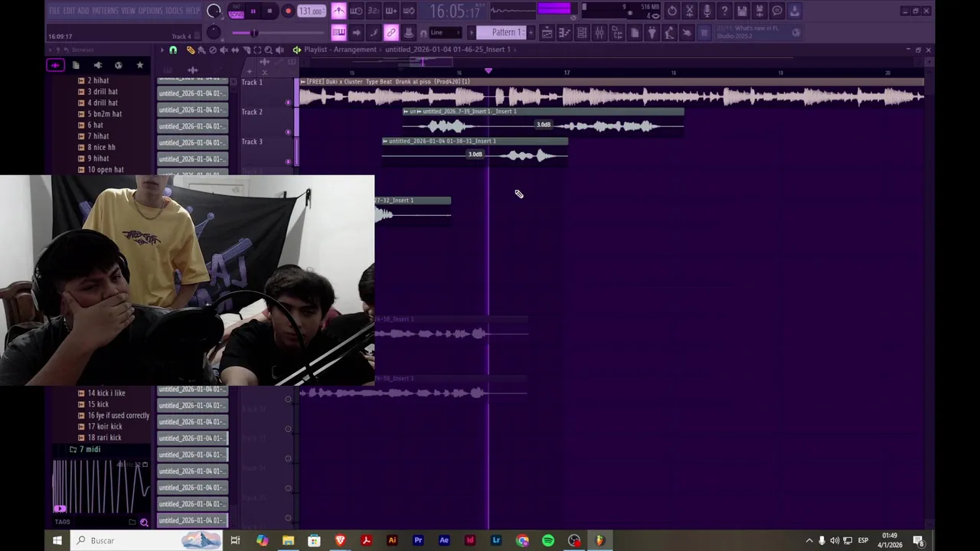Open the EDIT menu
Screen dimensions: 980x551
pyautogui.click(x=69, y=11)
